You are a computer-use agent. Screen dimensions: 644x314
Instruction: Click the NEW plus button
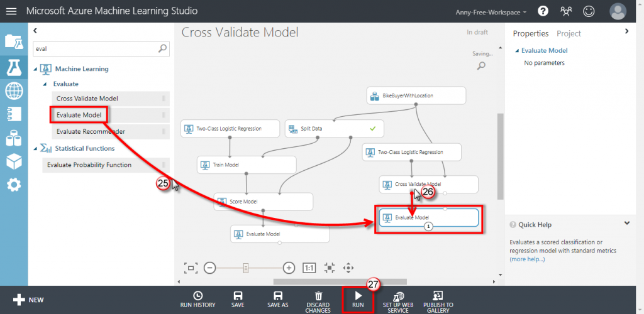(x=28, y=300)
